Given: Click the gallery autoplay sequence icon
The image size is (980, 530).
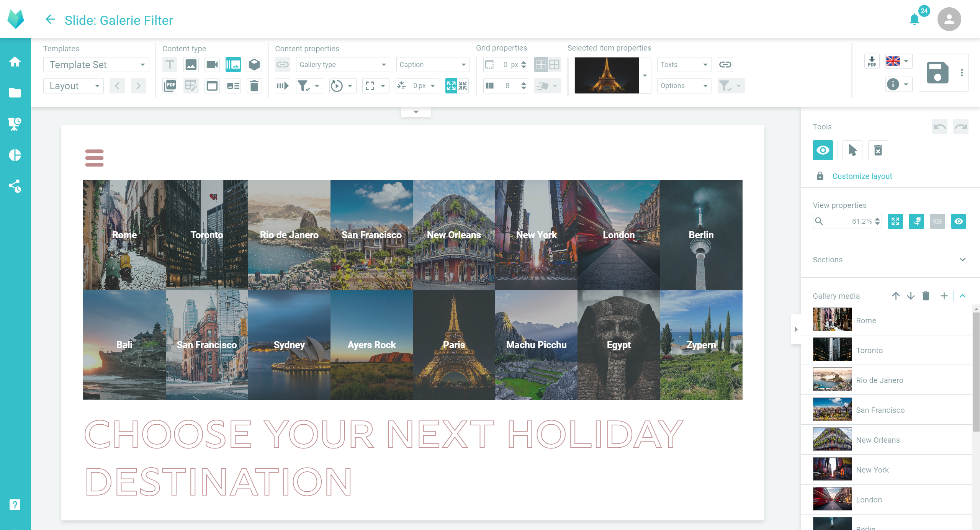Looking at the screenshot, I should click(x=283, y=86).
